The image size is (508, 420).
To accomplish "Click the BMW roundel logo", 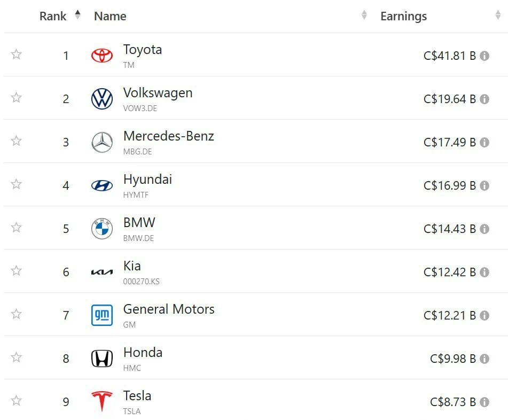I will [x=101, y=229].
